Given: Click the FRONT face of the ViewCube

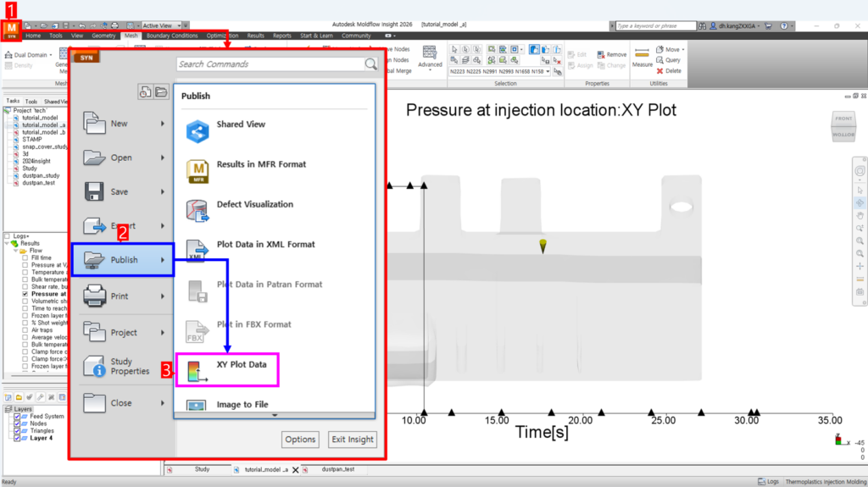Looking at the screenshot, I should [844, 118].
